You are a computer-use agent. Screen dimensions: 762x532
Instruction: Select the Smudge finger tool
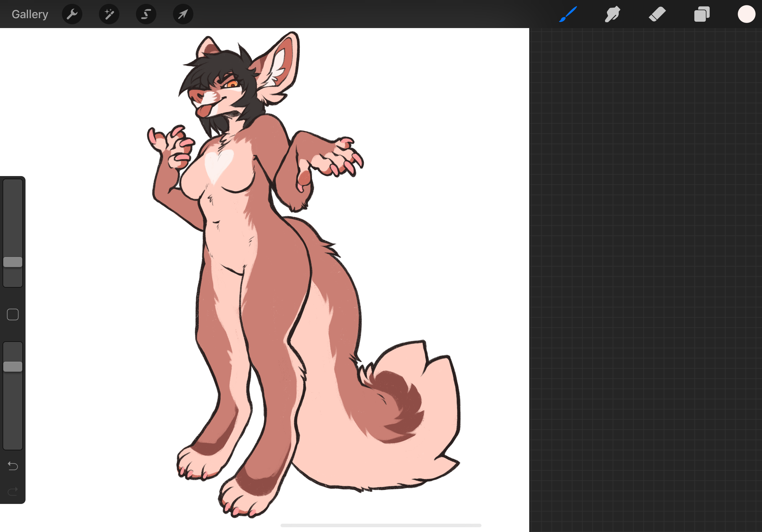(612, 14)
